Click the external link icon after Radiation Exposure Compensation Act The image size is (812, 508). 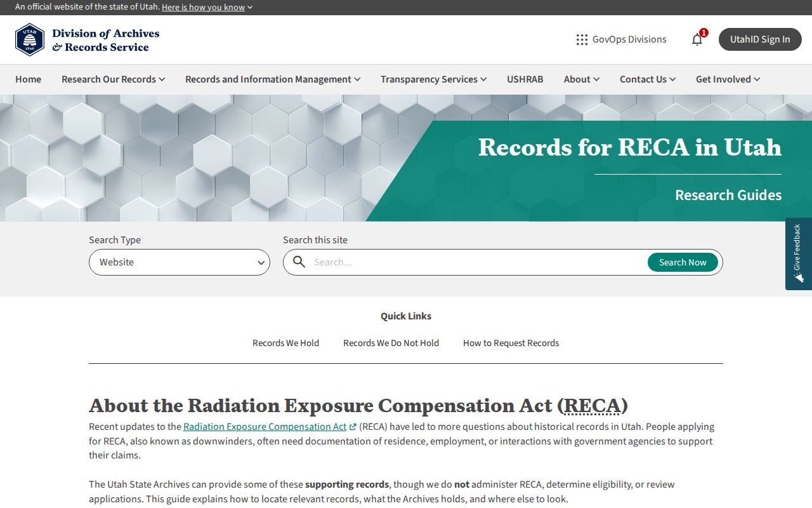[353, 427]
